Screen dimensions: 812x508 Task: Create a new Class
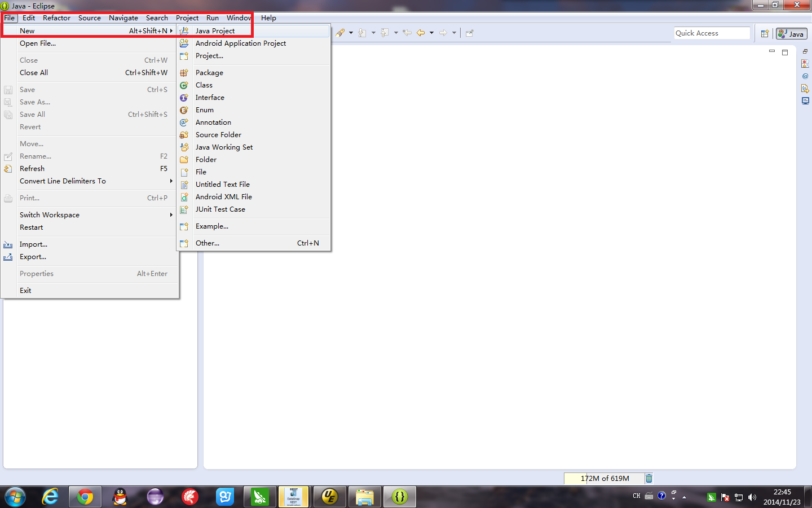pos(254,85)
